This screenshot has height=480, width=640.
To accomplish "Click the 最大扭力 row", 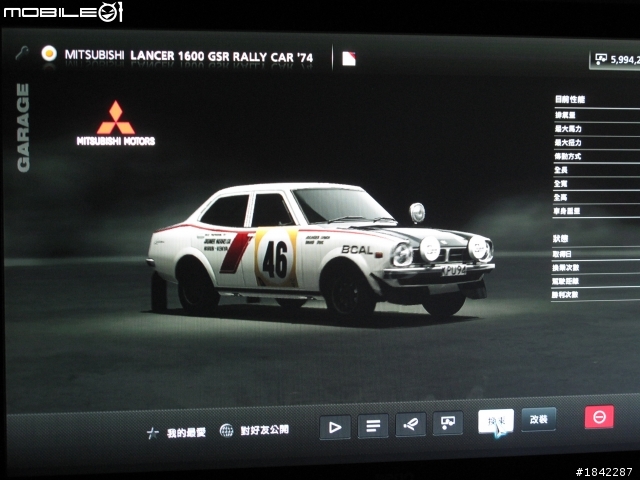I will (x=596, y=142).
